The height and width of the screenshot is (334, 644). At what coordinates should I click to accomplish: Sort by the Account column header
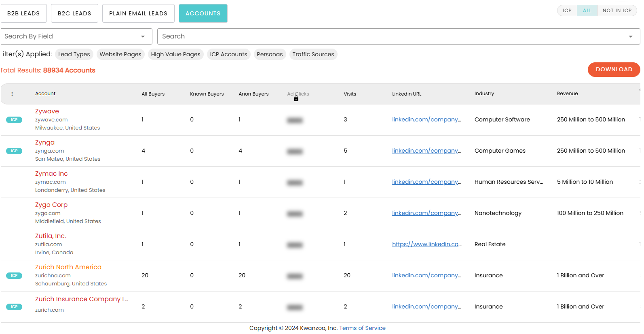[45, 94]
